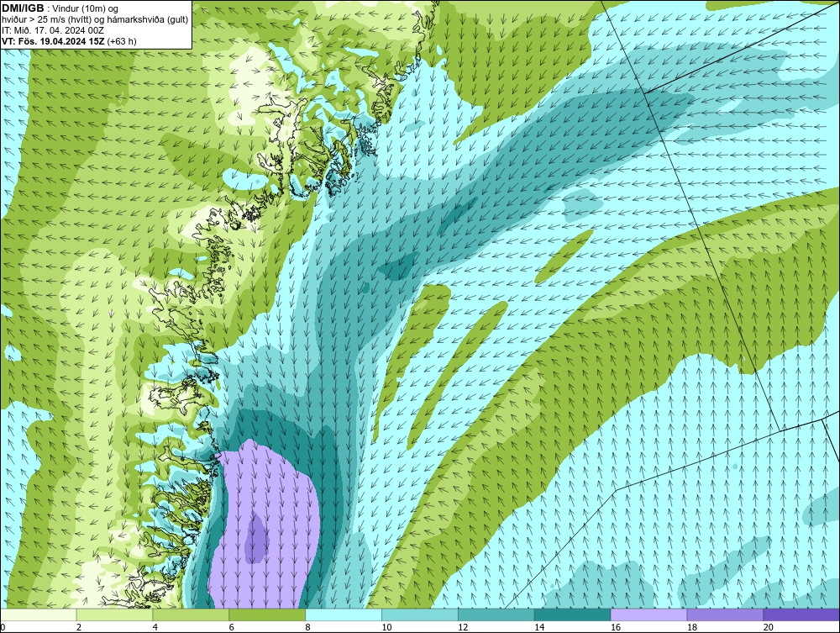Viewport: 840px width, 633px height.
Task: Click the 14–16 m/s dark teal legend swatch
Action: pyautogui.click(x=573, y=615)
